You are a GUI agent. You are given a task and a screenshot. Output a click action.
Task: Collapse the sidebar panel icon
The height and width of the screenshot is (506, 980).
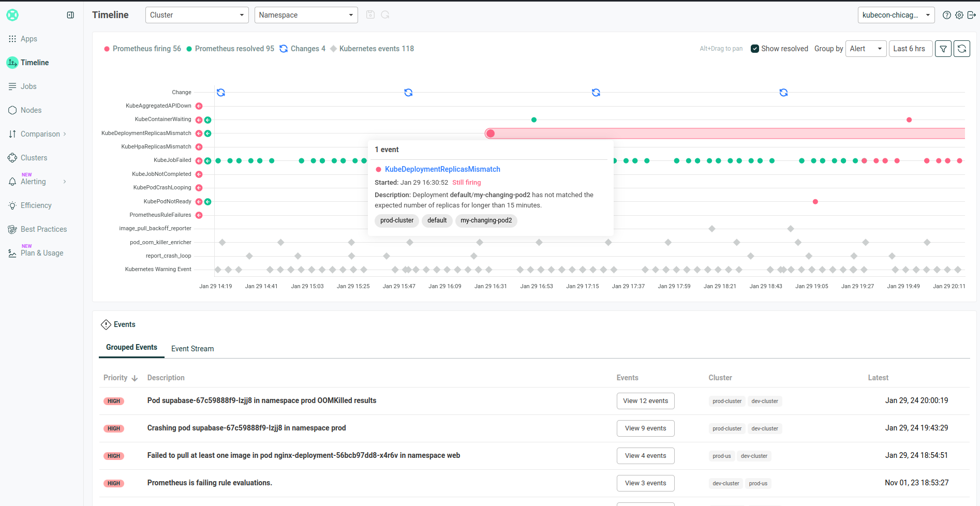click(70, 15)
